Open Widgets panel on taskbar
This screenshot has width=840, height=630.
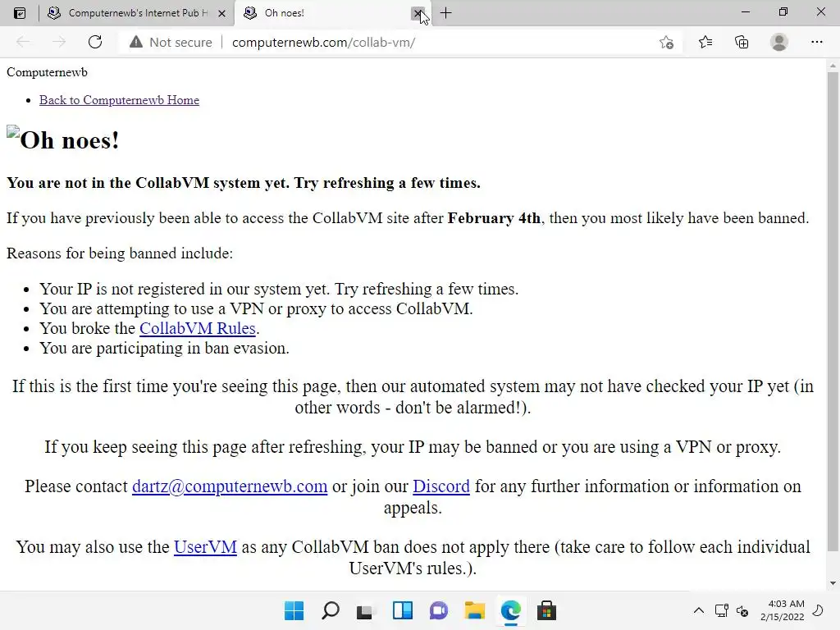click(402, 610)
